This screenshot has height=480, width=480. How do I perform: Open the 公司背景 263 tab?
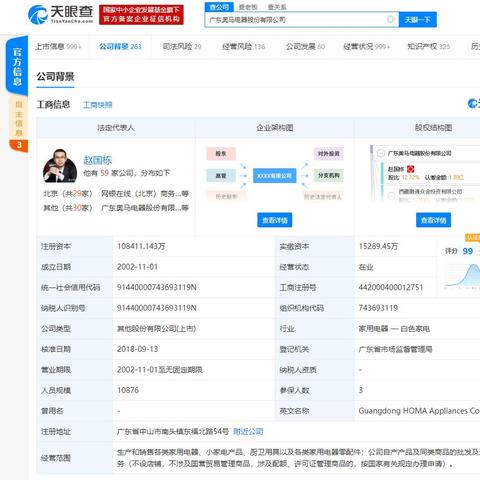pos(120,47)
